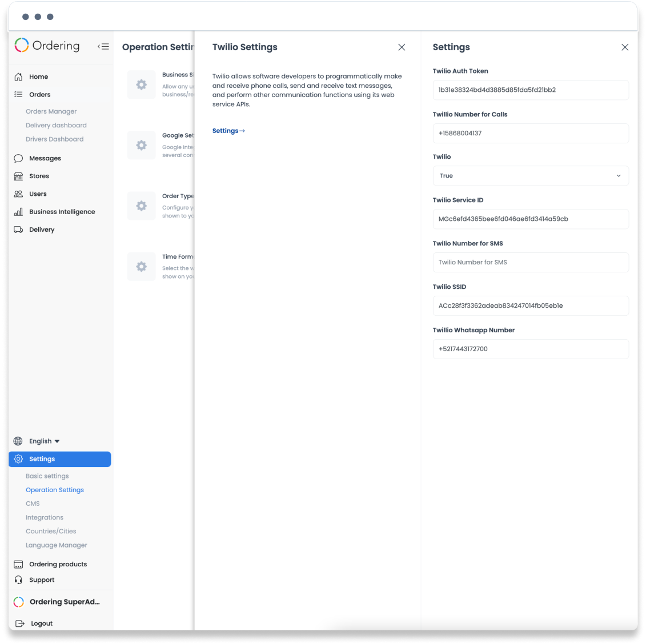
Task: Select Operation Settings submenu
Action: coord(55,490)
